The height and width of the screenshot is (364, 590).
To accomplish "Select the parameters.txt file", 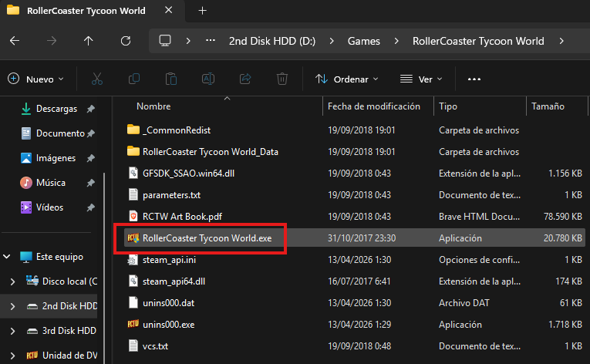I will point(171,195).
